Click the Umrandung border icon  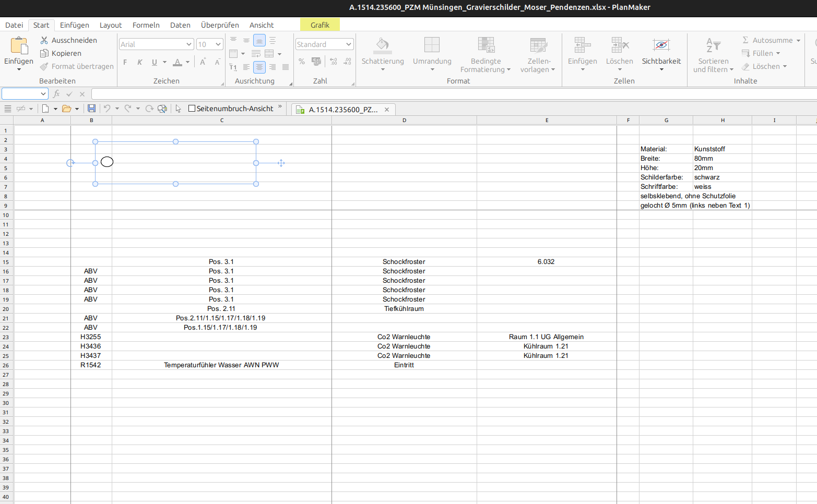(x=432, y=45)
